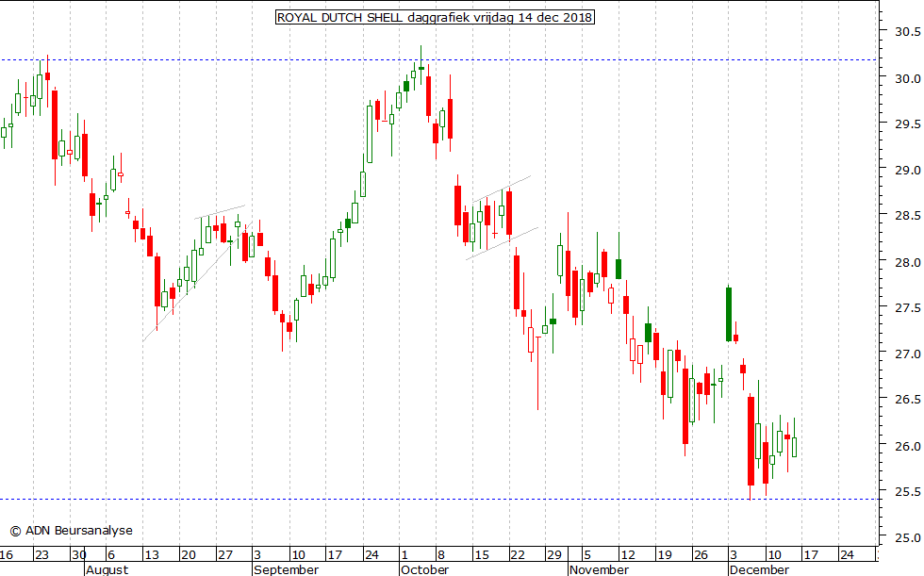Click the last green candle on December 14

[x=794, y=447]
